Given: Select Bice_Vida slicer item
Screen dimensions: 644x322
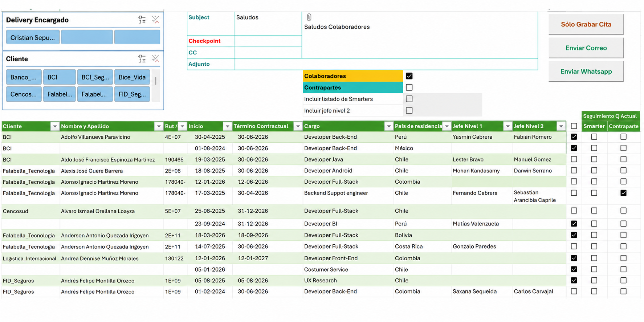Looking at the screenshot, I should tap(132, 77).
